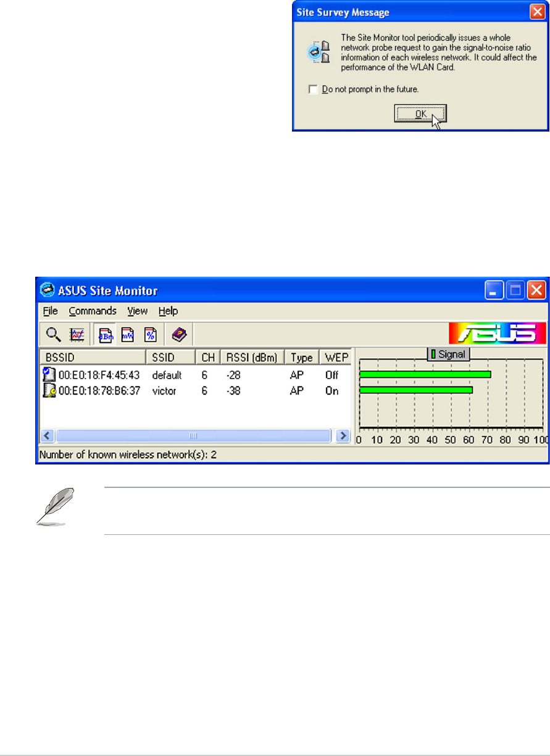Viewport: 550px width, 756px height.
Task: Click the key icon beside 00:E0:18:78:B6:37
Action: pyautogui.click(x=49, y=390)
